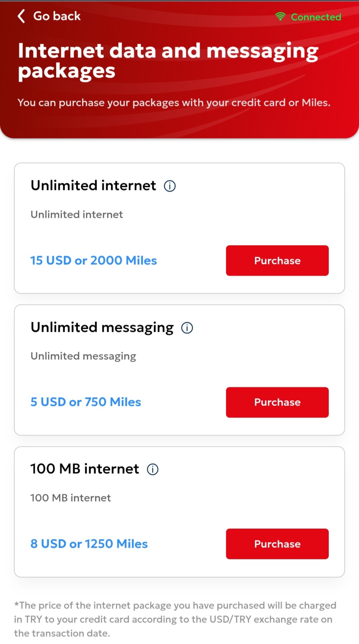Select the bold 100 MB internet title

85,469
